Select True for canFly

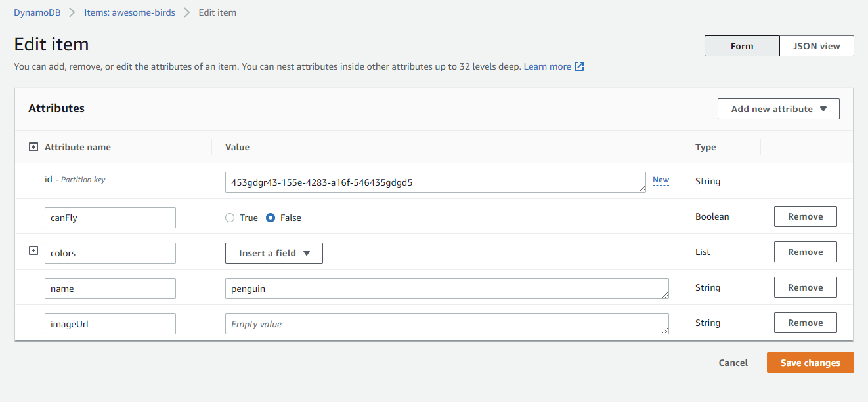tap(230, 218)
